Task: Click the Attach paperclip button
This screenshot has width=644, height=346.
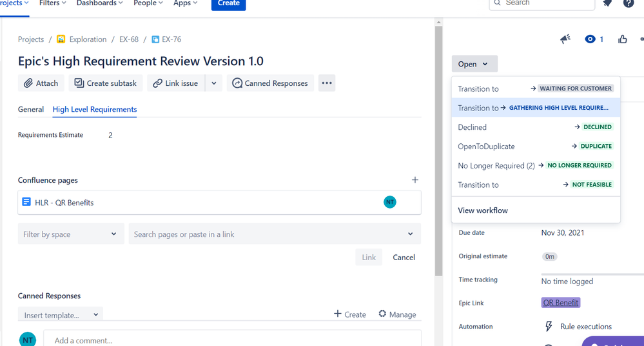Action: click(x=41, y=83)
